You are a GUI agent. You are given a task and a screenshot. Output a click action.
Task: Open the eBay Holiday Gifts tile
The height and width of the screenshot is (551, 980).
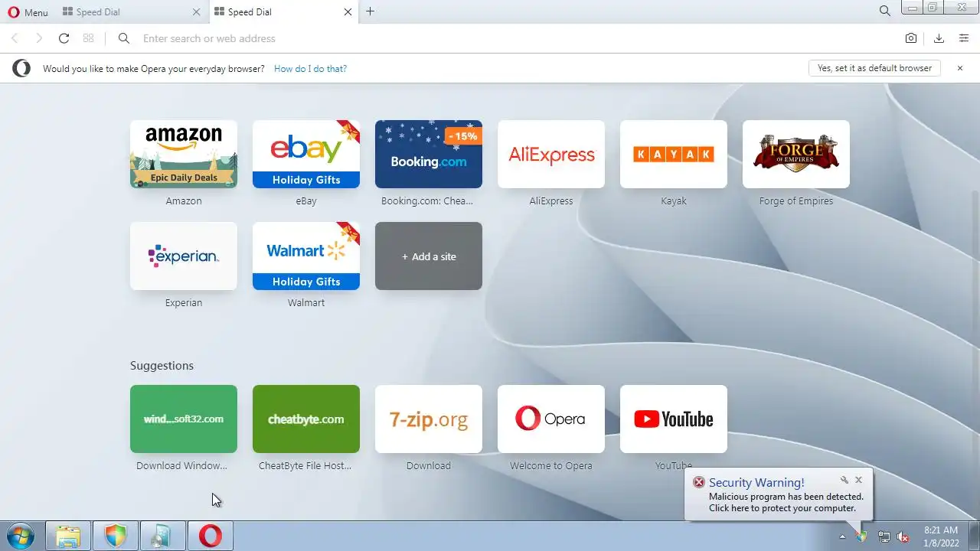[x=306, y=154]
